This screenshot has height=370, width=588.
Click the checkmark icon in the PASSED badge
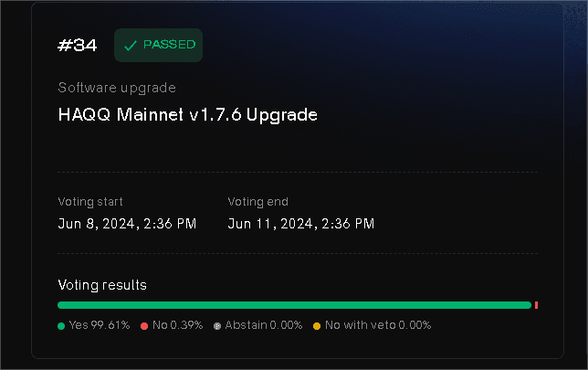[x=131, y=46]
